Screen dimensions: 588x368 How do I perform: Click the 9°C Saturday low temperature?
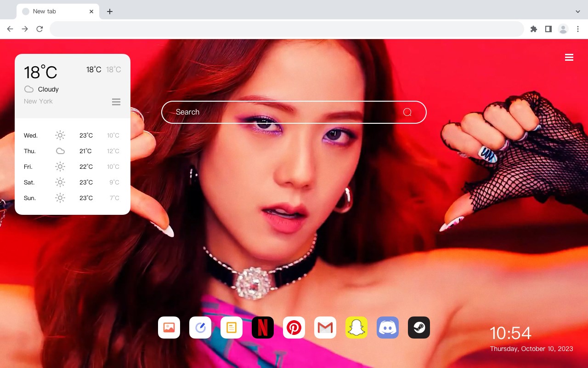pos(114,182)
